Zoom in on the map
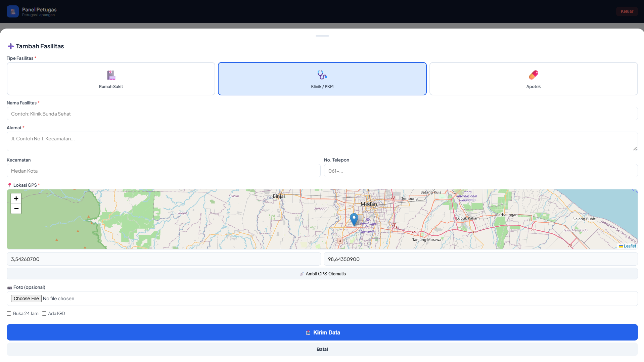 click(16, 198)
